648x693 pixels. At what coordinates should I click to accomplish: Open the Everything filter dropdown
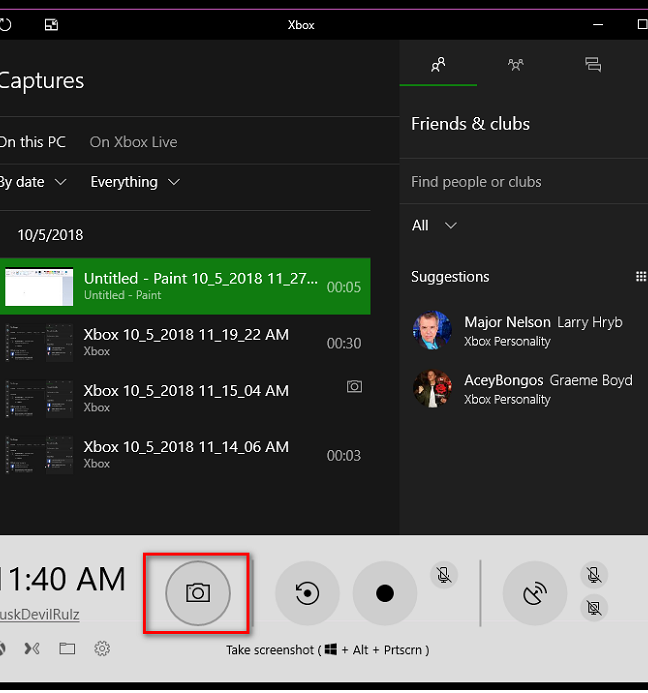135,182
